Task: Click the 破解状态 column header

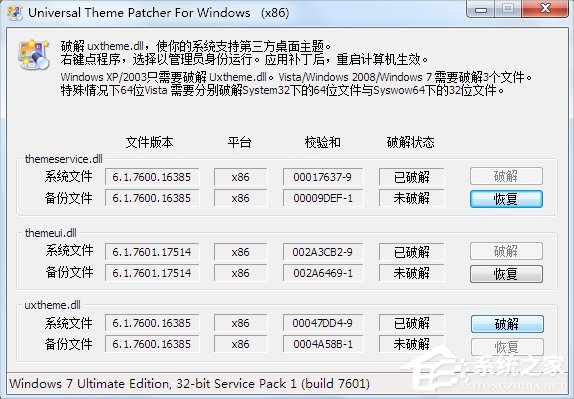Action: coord(411,142)
